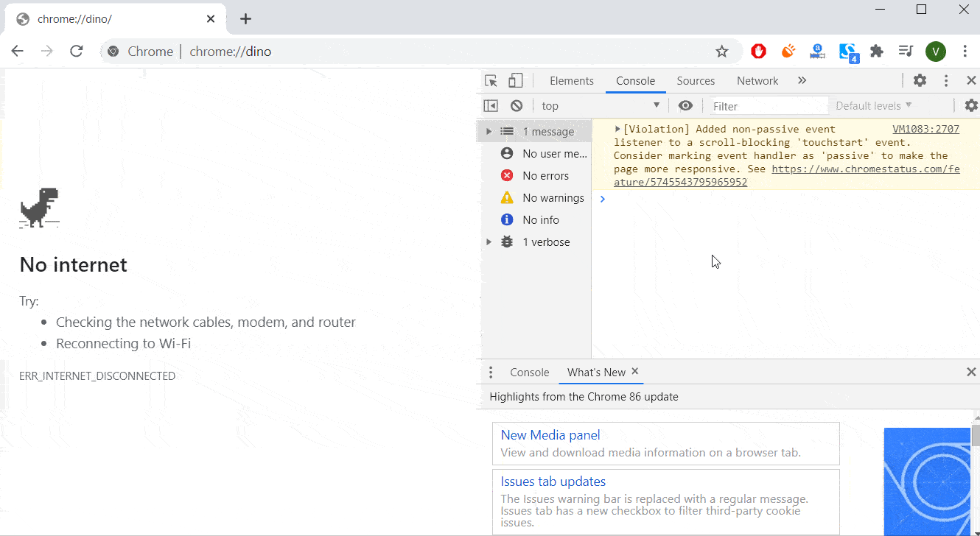Open the Default levels dropdown
Image resolution: width=980 pixels, height=536 pixels.
pos(874,106)
